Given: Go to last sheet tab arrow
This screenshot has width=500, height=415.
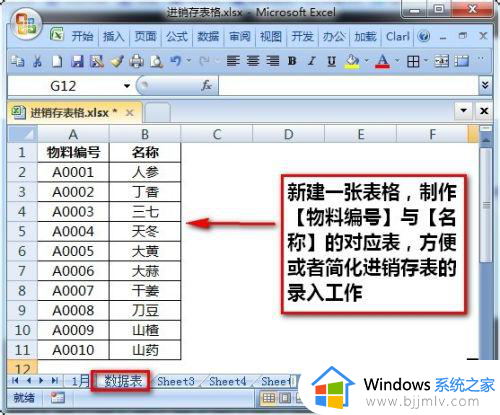Looking at the screenshot, I should coord(55,380).
